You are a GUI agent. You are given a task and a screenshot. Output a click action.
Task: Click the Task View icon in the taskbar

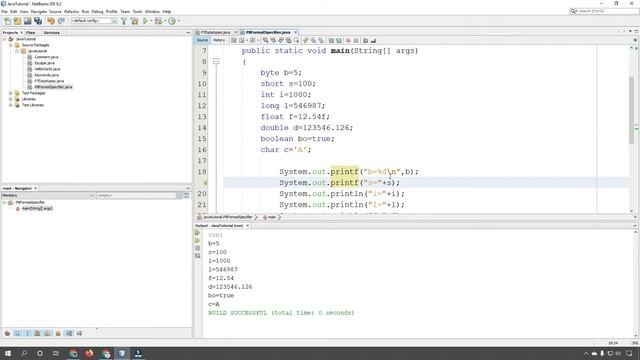[56, 353]
